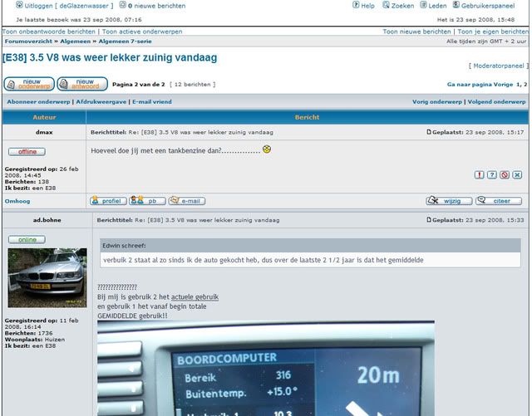Go to page 1 of the topic

[518, 85]
